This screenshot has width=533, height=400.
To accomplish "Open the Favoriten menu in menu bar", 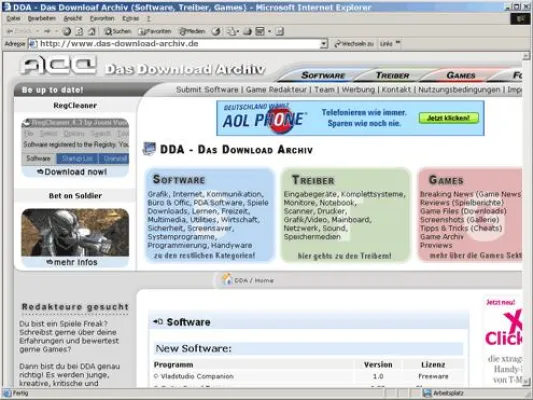I will click(102, 18).
